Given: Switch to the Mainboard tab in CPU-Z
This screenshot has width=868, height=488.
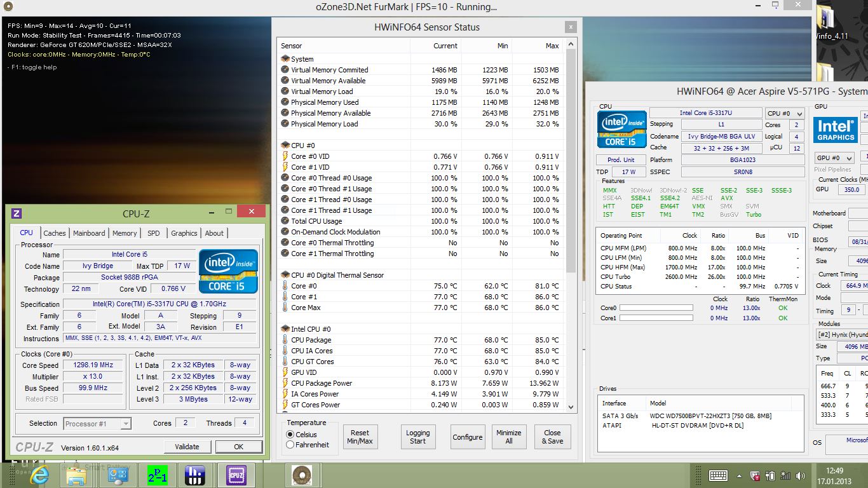Looking at the screenshot, I should coord(89,233).
